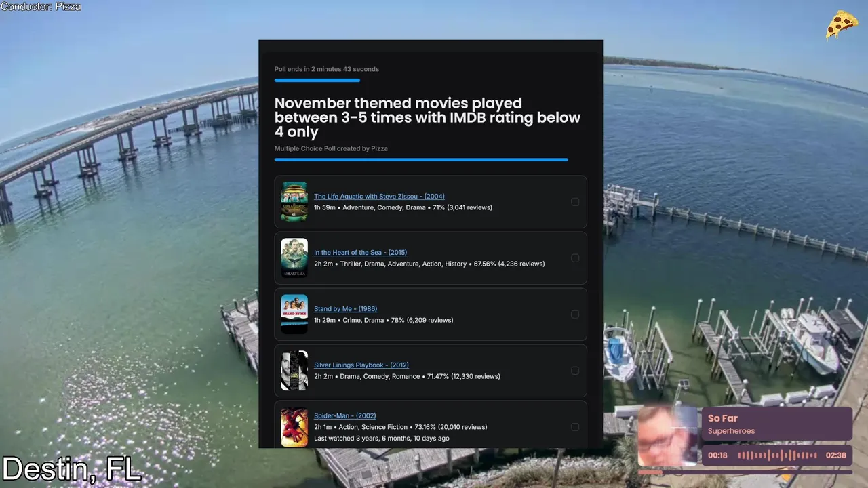
Task: Click Silver Linings Playbook's 71.47% rating line
Action: coord(407,376)
